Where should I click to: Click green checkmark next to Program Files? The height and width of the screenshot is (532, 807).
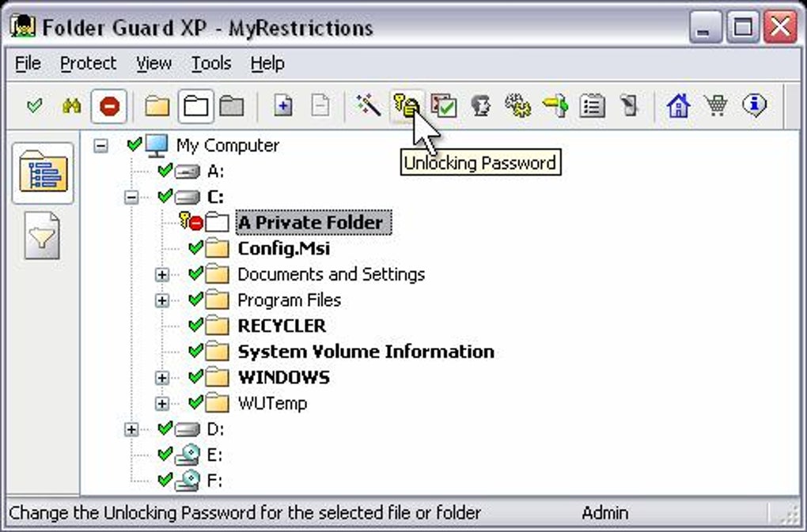point(195,299)
